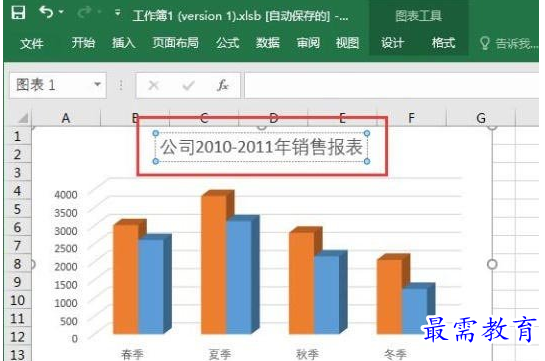Click the orange 夏季 bar

[x=214, y=265]
